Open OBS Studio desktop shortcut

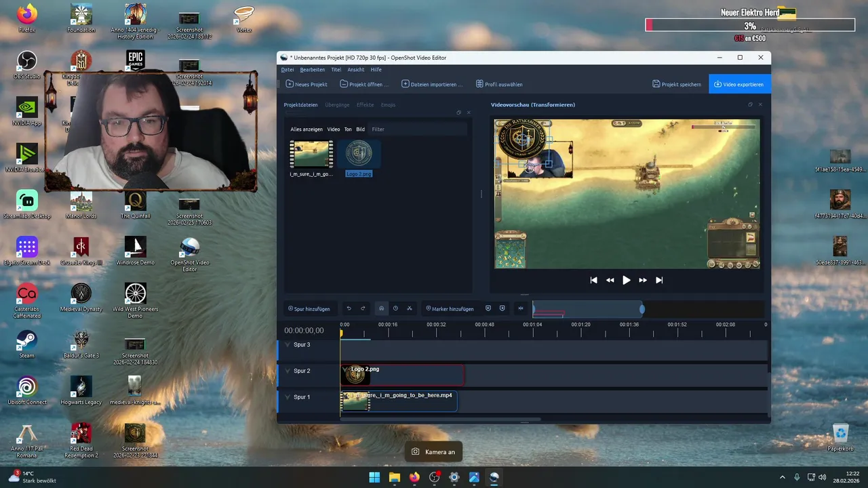pyautogui.click(x=26, y=65)
